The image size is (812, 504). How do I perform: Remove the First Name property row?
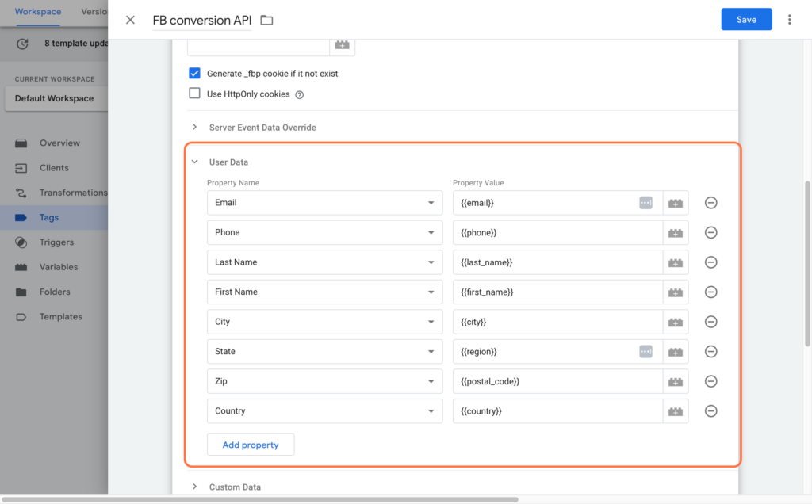pos(710,292)
